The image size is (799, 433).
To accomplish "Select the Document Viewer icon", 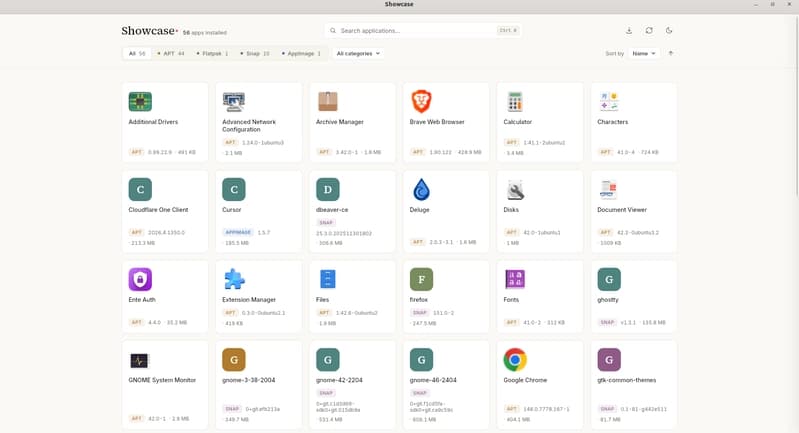I will pos(609,190).
